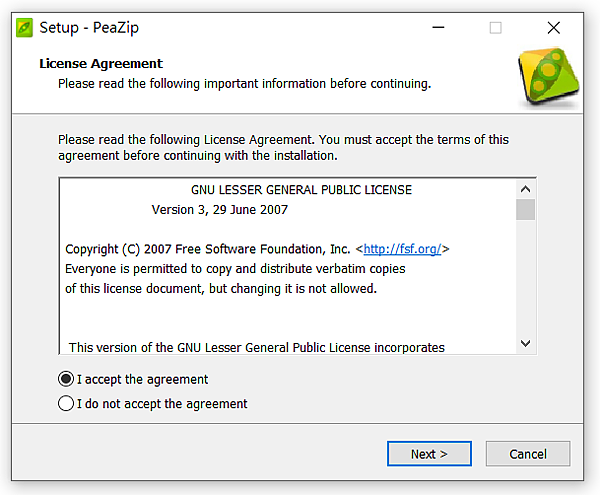600x495 pixels.
Task: Click the Copyright Free Software Foundation text line
Action: pyautogui.click(x=207, y=249)
